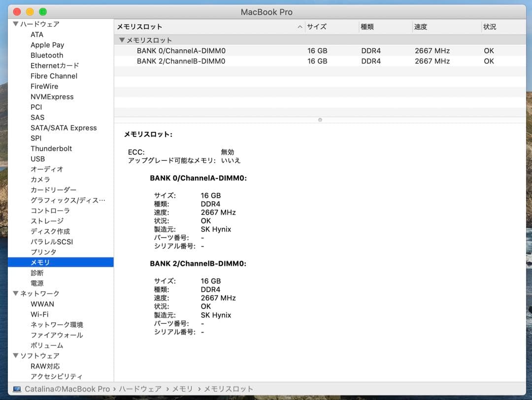Image resolution: width=532 pixels, height=400 pixels.
Task: Open the USB section in the sidebar
Action: [x=38, y=159]
